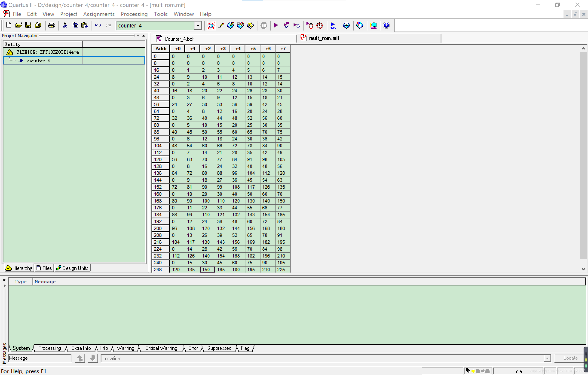Click the Print icon in toolbar
The width and height of the screenshot is (588, 375).
click(x=52, y=25)
